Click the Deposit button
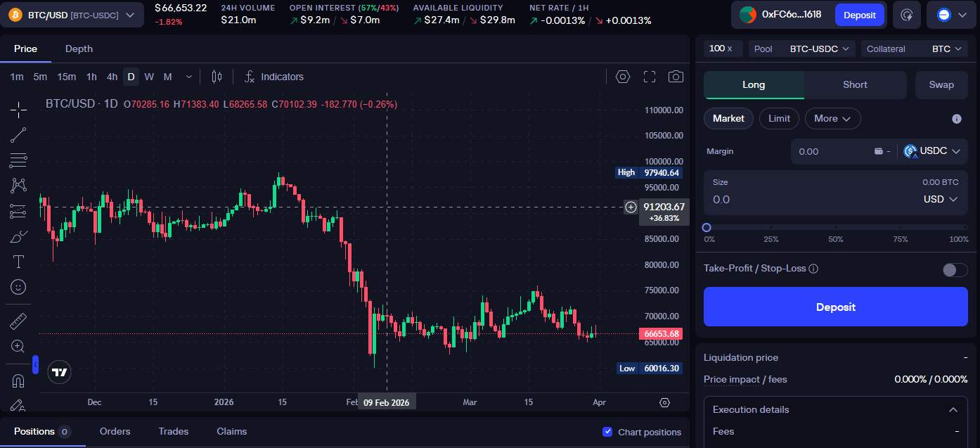 835,307
